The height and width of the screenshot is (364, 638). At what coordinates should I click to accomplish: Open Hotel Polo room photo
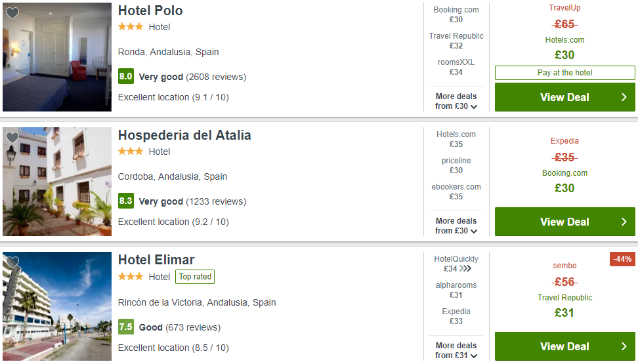point(57,57)
